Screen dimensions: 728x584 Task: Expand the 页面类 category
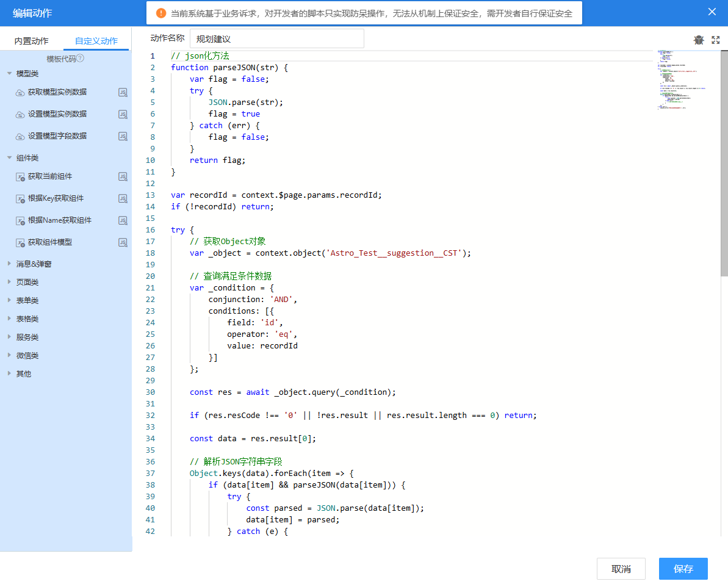click(9, 282)
